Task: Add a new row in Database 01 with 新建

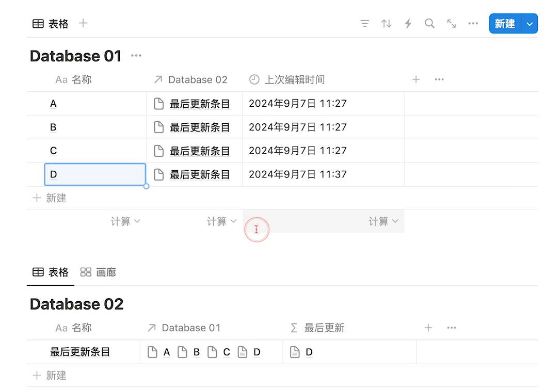Action: click(x=50, y=198)
